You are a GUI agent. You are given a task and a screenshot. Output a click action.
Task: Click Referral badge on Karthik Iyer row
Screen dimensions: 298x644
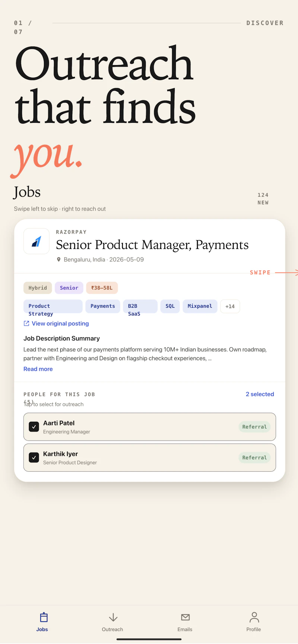(254, 458)
